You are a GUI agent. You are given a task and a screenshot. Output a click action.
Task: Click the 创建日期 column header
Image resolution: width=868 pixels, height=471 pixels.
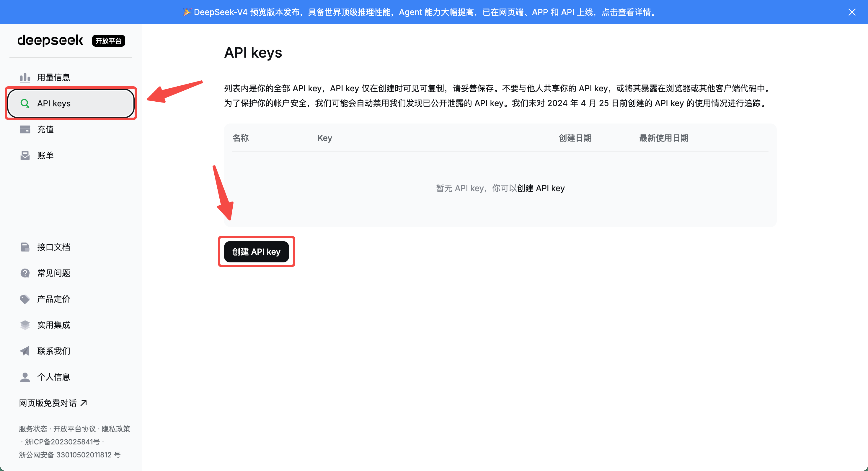[575, 138]
